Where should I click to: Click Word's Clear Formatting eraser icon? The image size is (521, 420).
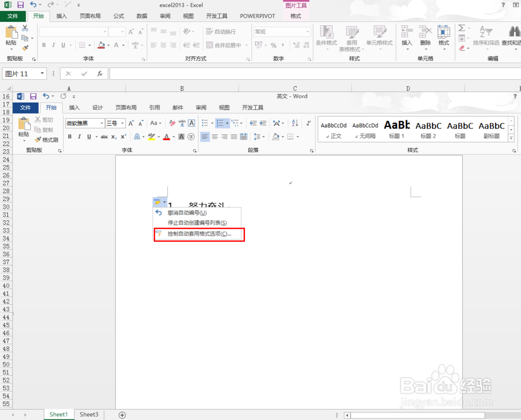click(172, 123)
